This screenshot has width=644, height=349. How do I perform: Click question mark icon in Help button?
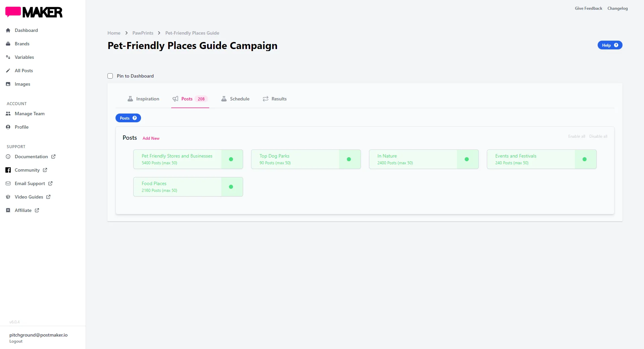[x=616, y=45]
